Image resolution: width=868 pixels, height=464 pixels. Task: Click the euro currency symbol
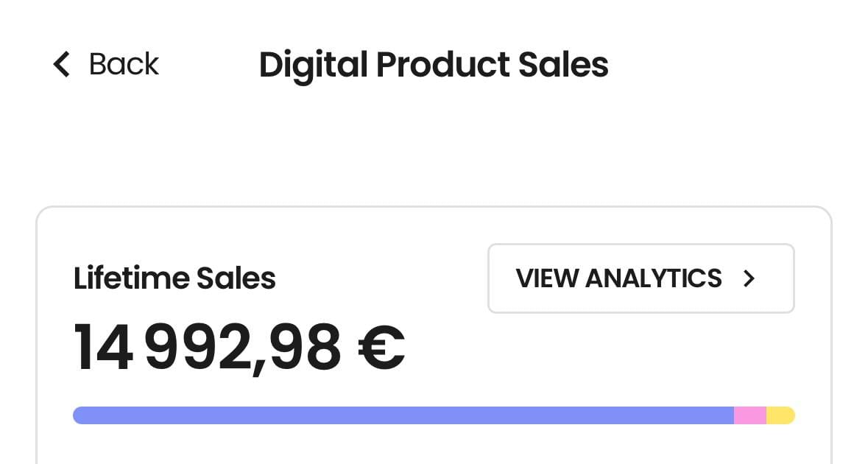click(381, 348)
